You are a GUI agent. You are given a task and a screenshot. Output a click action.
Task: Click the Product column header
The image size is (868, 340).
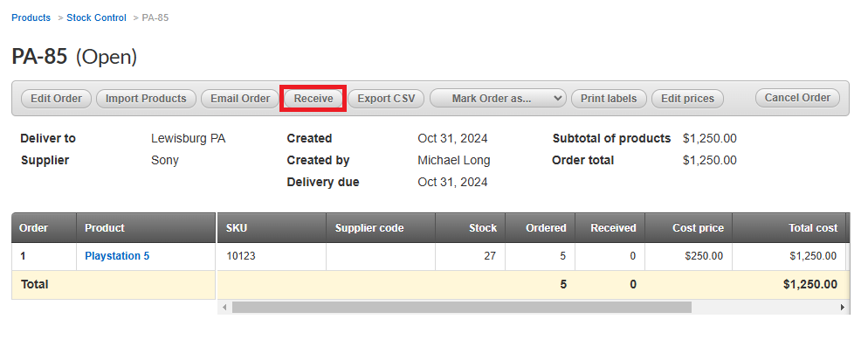coord(146,227)
